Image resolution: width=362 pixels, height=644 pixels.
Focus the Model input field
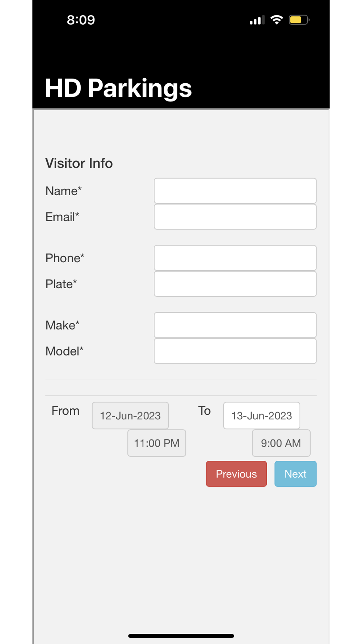235,351
